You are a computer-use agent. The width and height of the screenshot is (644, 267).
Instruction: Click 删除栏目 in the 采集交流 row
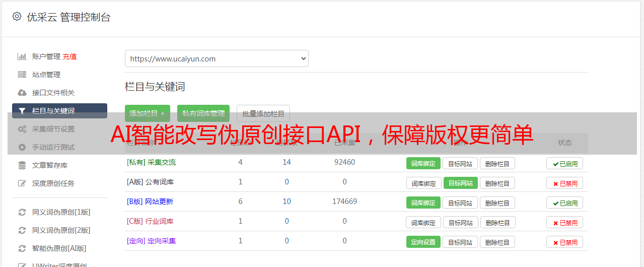pos(497,163)
